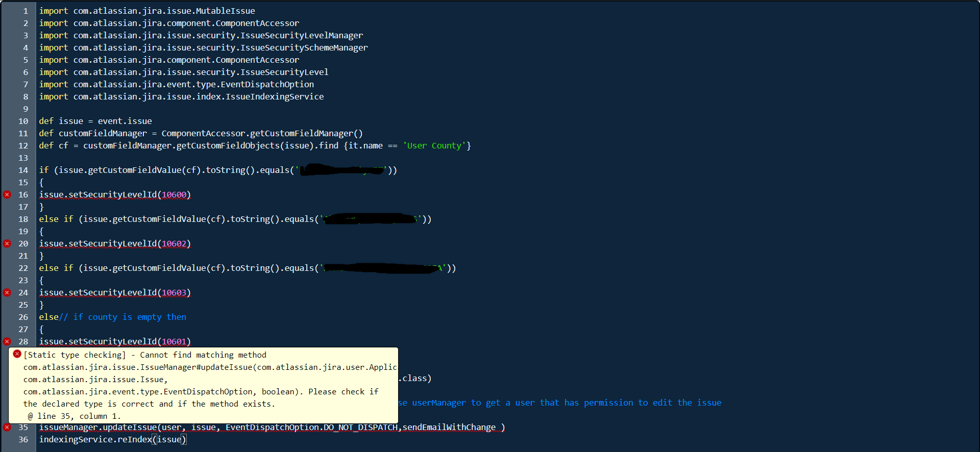Click the error marker on line 35
The height and width of the screenshot is (452, 980).
[x=7, y=427]
